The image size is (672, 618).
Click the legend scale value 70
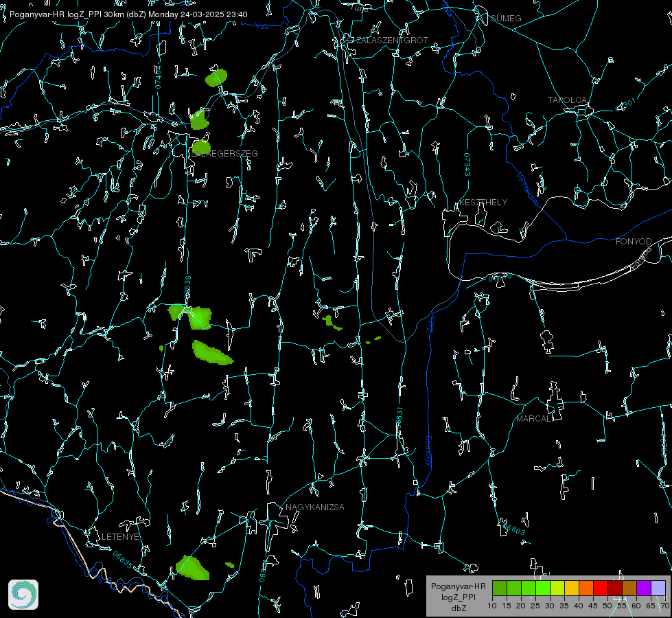pos(664,606)
